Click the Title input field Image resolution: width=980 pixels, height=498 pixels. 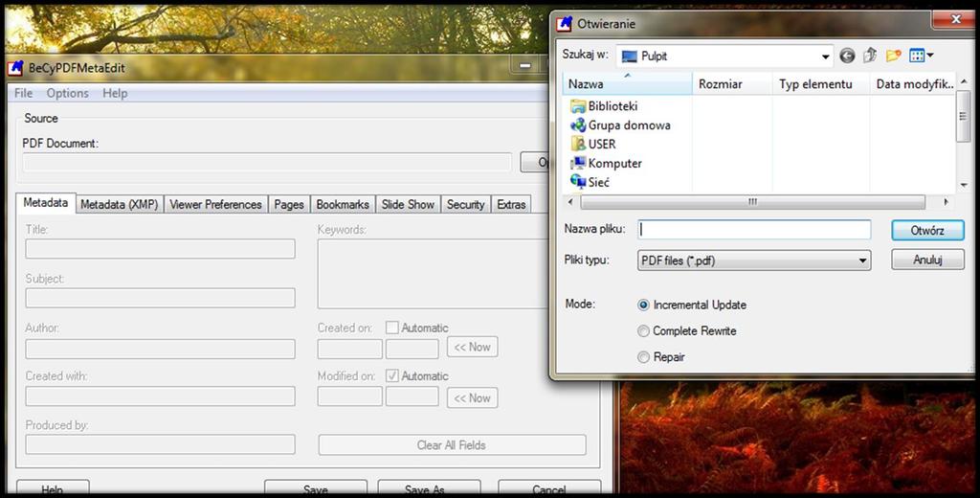(x=160, y=248)
